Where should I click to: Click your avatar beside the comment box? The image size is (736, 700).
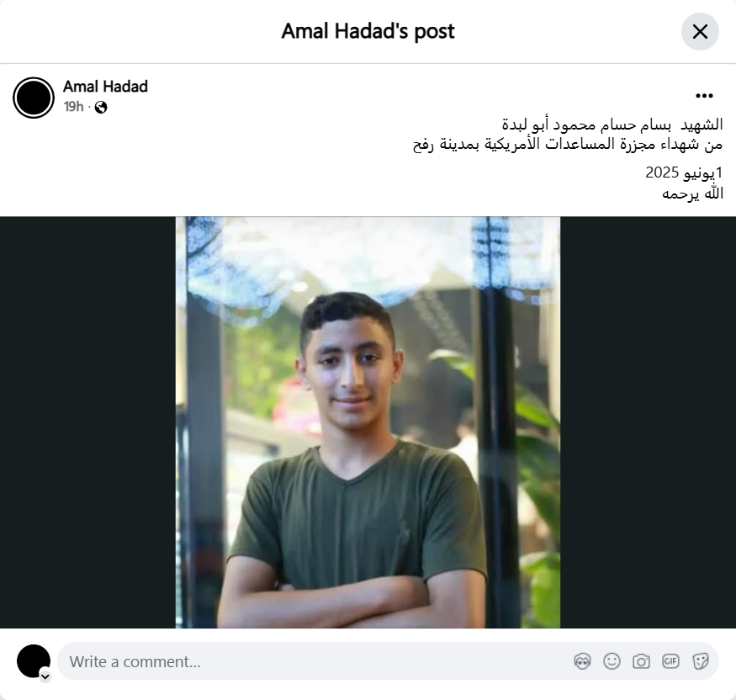click(x=34, y=661)
